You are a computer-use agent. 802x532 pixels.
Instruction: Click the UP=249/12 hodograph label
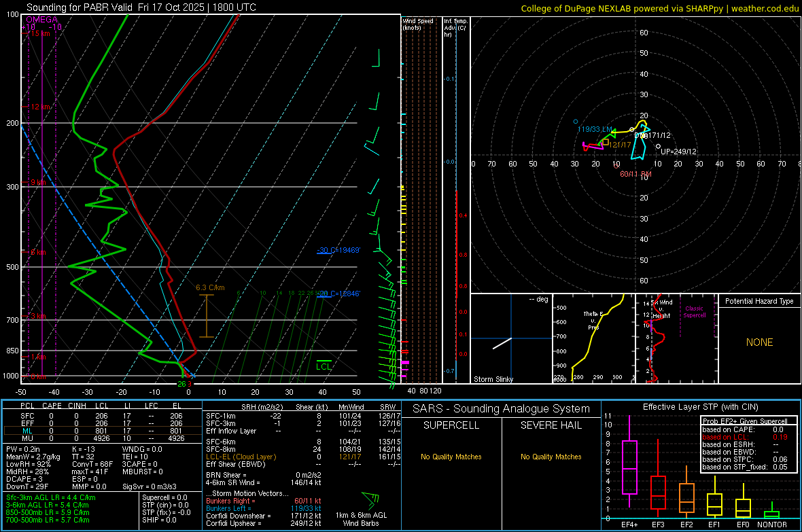678,152
